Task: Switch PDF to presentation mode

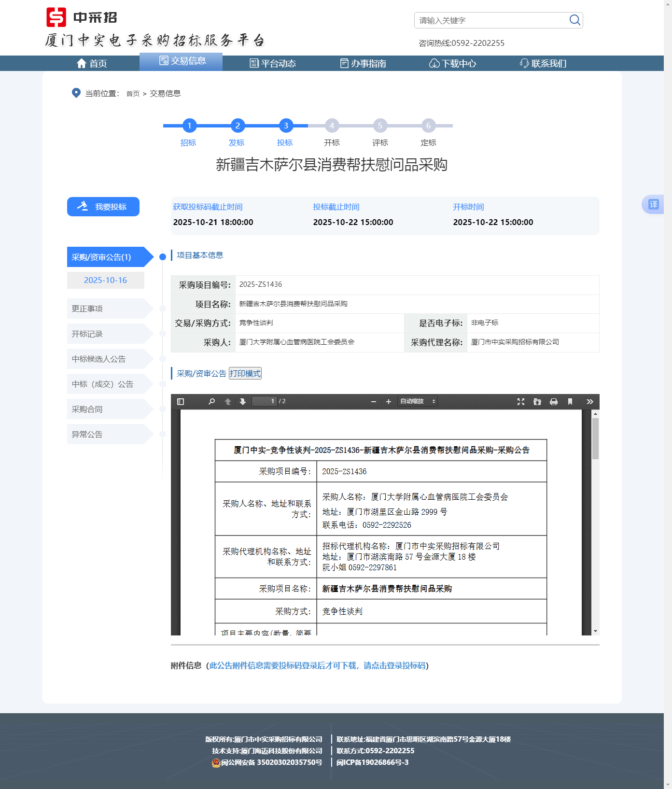Action: tap(521, 402)
